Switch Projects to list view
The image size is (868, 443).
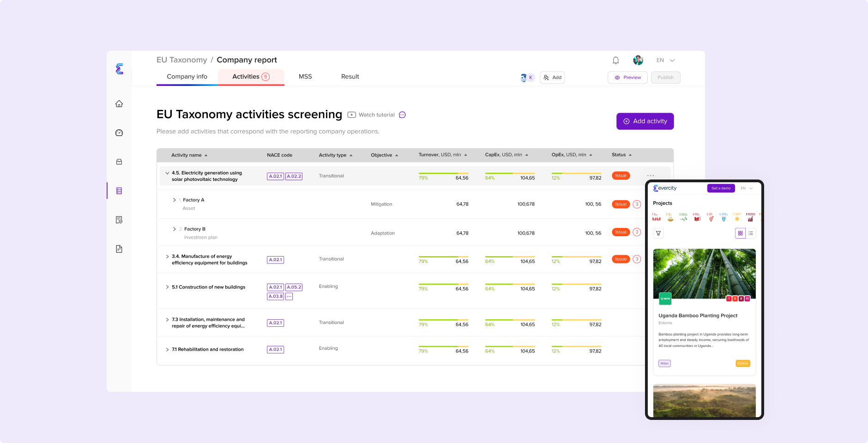[751, 233]
